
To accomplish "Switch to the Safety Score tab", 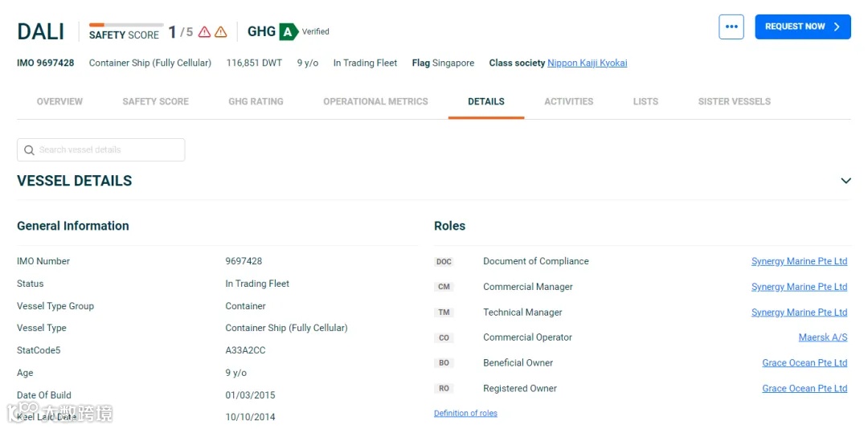I will [156, 101].
